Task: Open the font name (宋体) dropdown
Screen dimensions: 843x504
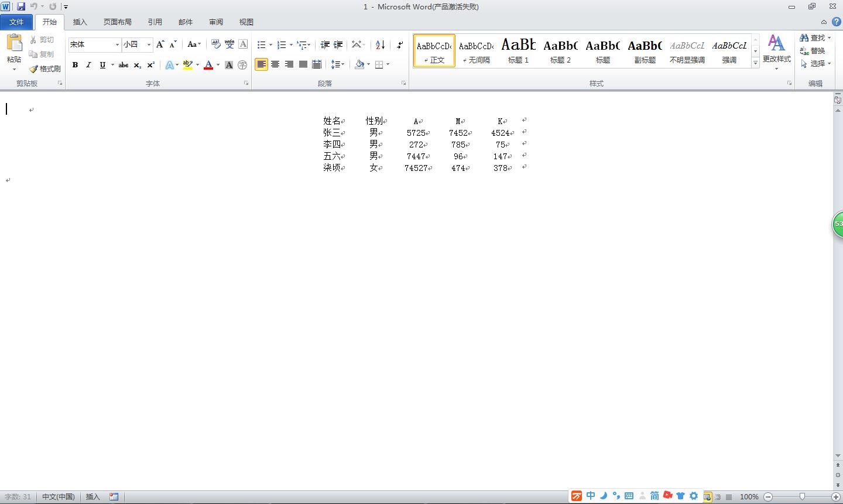Action: (x=117, y=44)
